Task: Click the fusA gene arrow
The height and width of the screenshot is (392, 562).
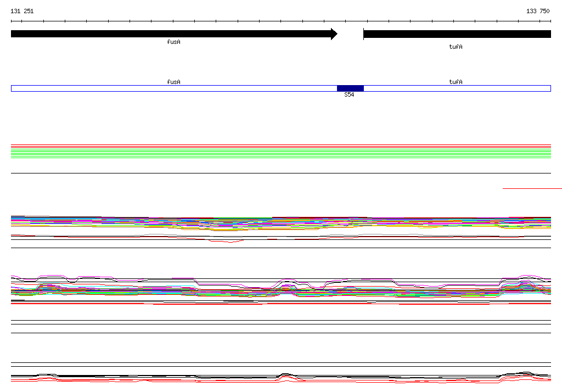Action: (x=174, y=34)
